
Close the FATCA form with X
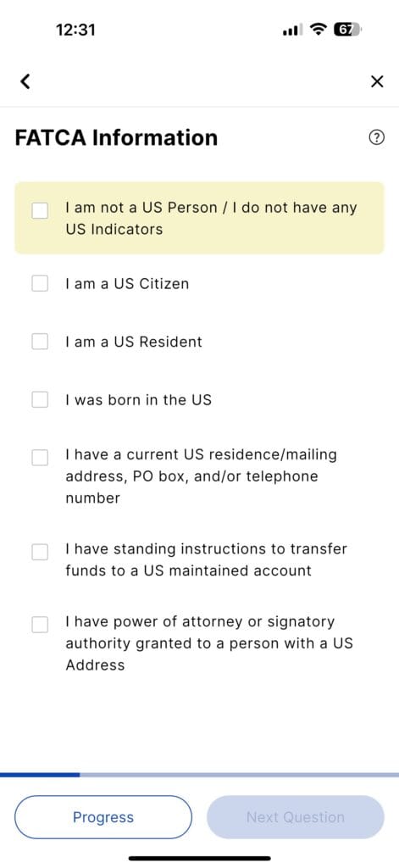(377, 81)
